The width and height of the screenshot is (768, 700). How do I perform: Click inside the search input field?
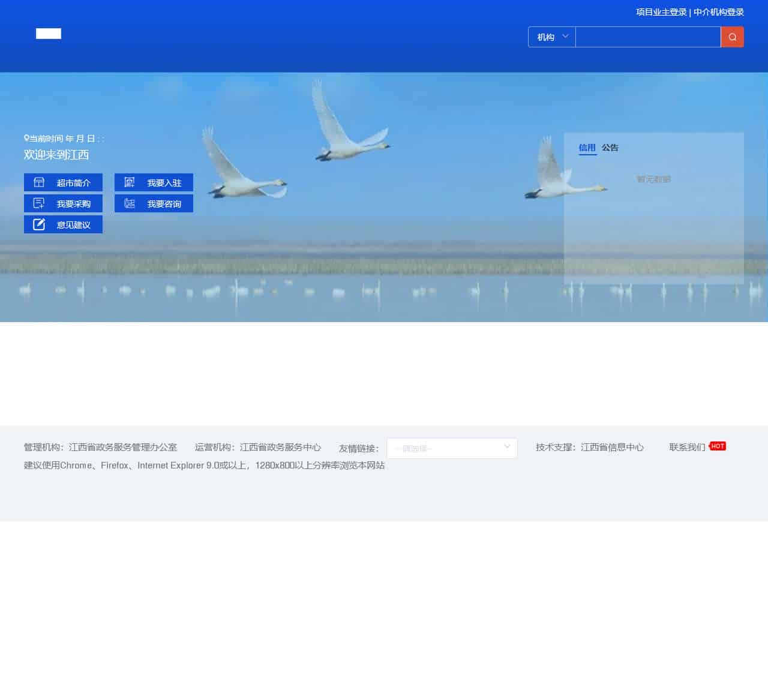coord(648,37)
